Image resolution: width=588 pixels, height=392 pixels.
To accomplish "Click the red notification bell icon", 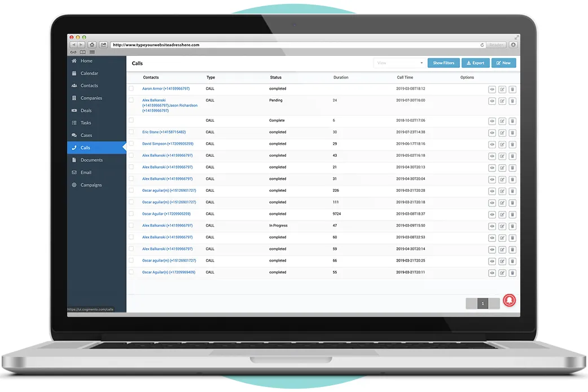I will [509, 301].
